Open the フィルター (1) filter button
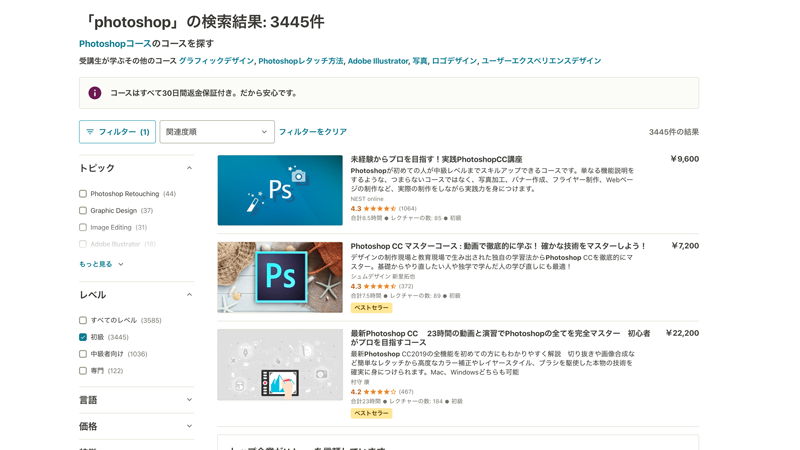Image resolution: width=800 pixels, height=450 pixels. [x=117, y=132]
